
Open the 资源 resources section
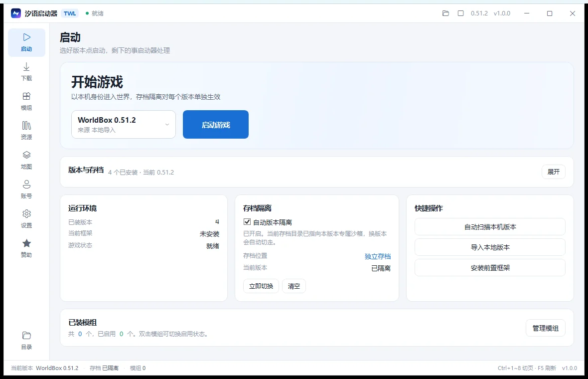(x=26, y=131)
